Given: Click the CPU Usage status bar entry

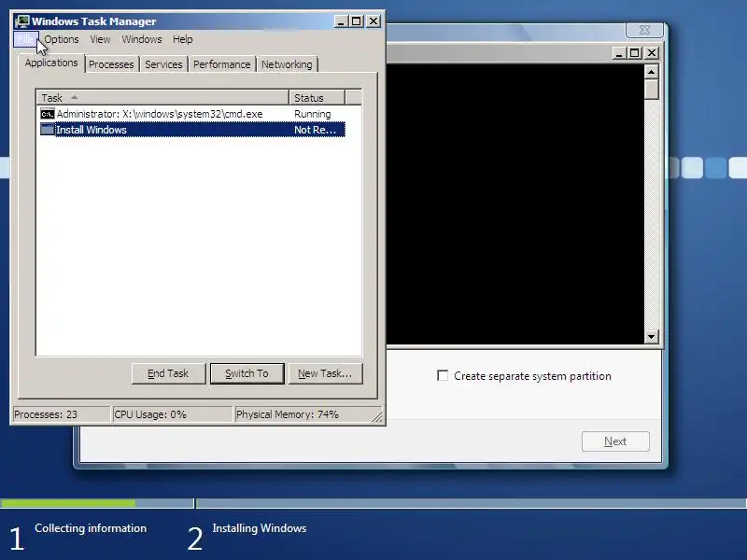Looking at the screenshot, I should pyautogui.click(x=172, y=414).
